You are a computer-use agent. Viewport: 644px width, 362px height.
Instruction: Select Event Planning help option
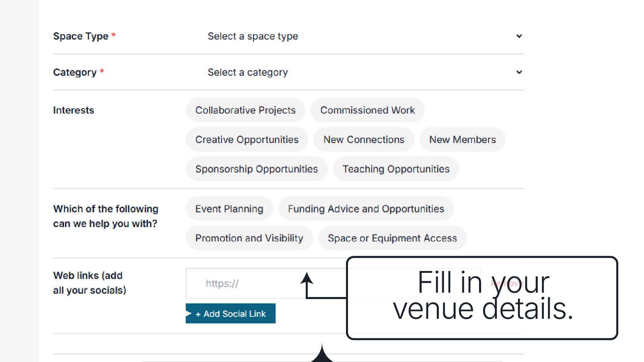coord(229,209)
